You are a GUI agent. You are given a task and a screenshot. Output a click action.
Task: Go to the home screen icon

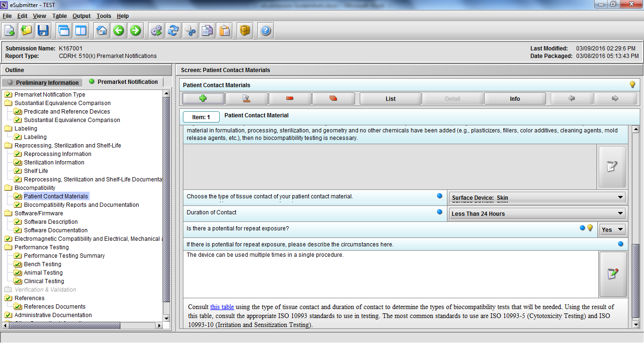coord(101,31)
